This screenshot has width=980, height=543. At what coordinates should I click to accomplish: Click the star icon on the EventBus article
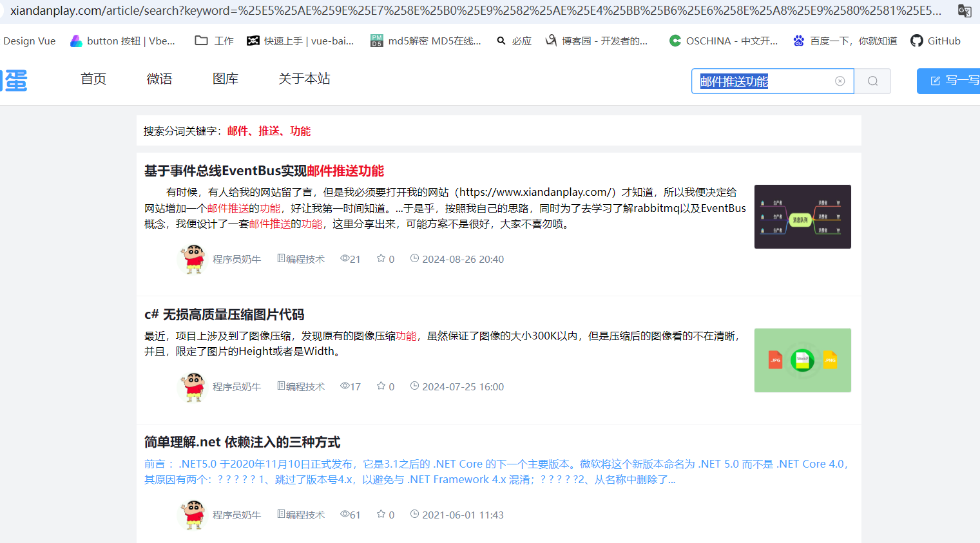click(381, 258)
